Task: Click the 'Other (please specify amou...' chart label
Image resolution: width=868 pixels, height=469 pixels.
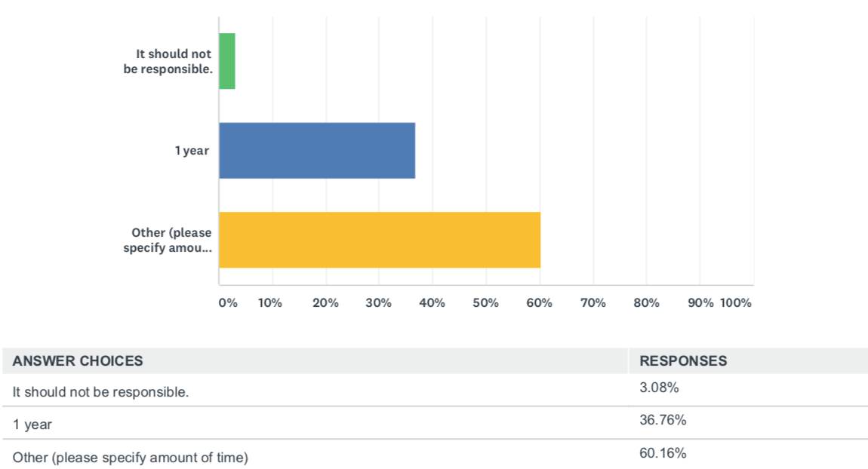Action: pyautogui.click(x=168, y=240)
